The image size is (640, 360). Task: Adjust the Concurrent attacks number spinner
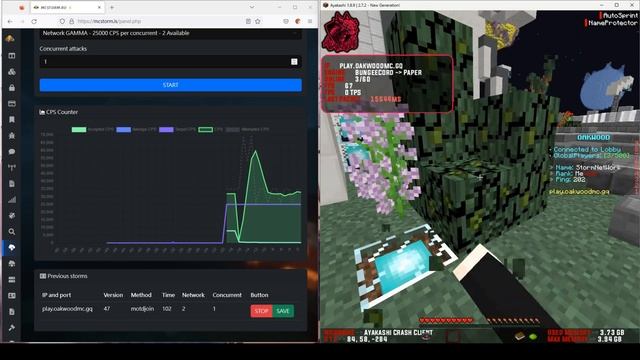click(x=294, y=62)
